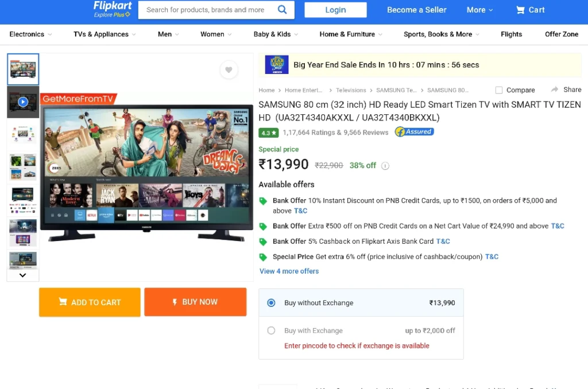
Task: Expand Home & Furniture menu
Action: [351, 34]
